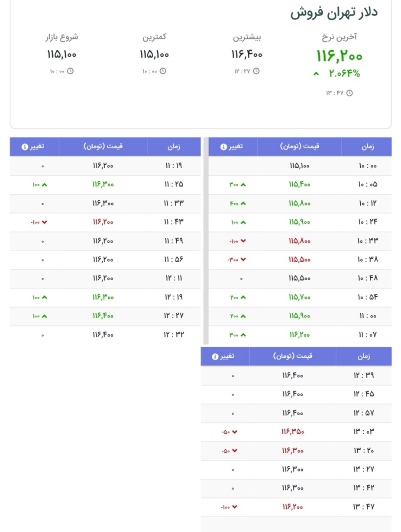Click the green 116,200 latest rate value

pyautogui.click(x=340, y=55)
